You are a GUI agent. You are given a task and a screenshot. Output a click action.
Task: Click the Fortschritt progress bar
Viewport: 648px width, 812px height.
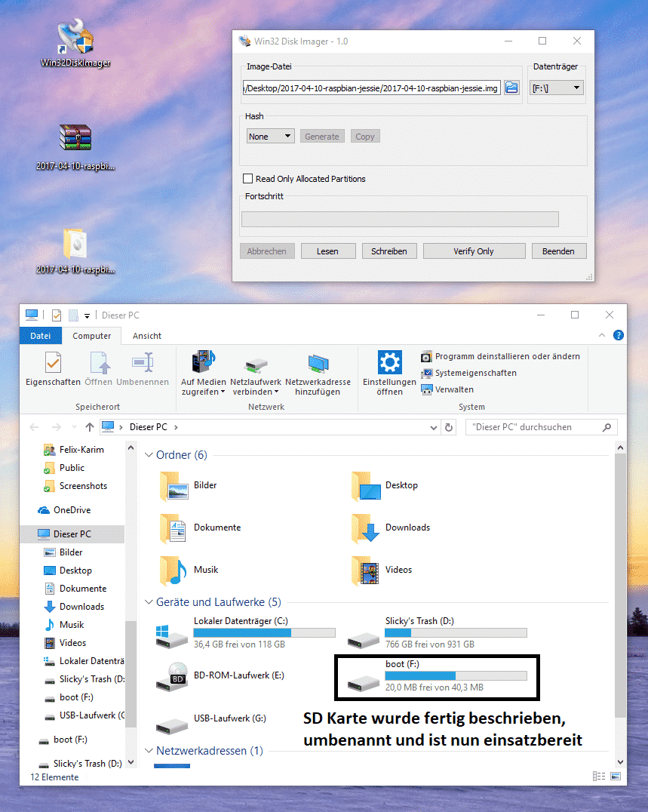pyautogui.click(x=400, y=219)
